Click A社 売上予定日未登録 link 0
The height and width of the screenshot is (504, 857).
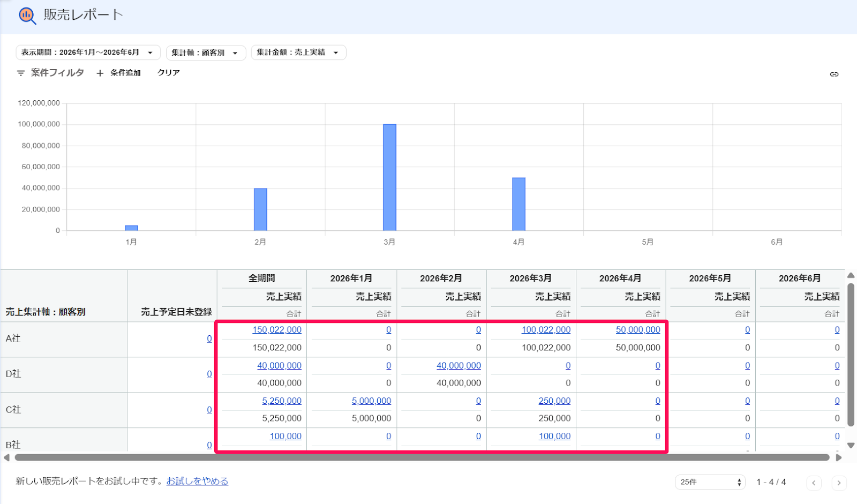click(x=209, y=338)
